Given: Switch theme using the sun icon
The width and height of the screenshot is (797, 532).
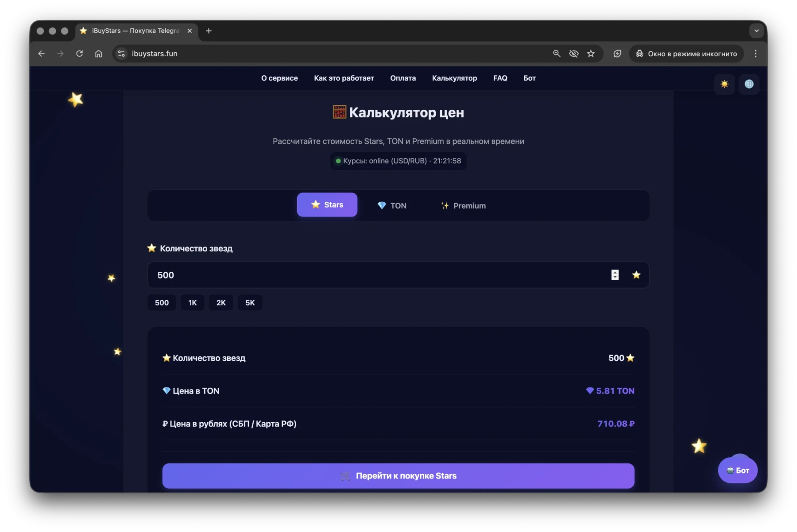Looking at the screenshot, I should 724,84.
